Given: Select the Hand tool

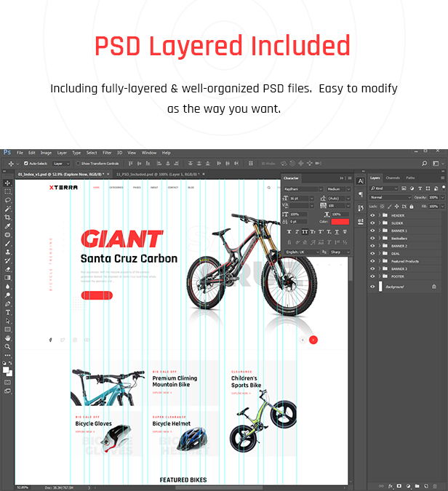Looking at the screenshot, I should [7, 338].
